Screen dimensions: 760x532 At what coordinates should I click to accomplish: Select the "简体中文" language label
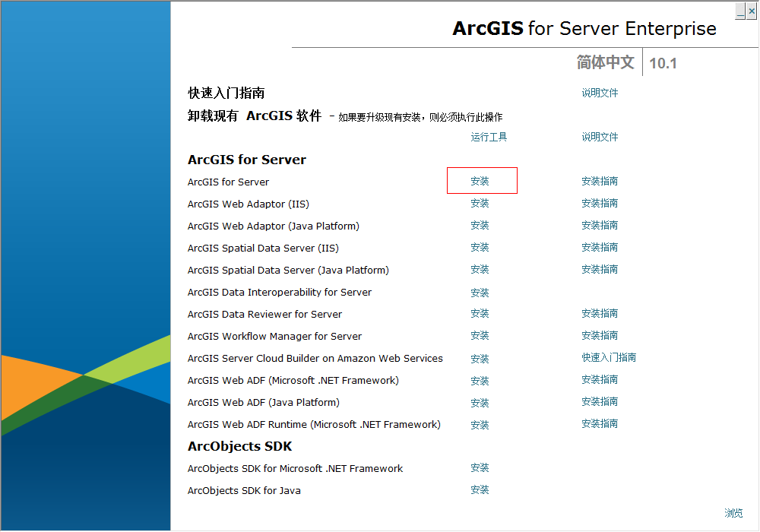pos(606,62)
